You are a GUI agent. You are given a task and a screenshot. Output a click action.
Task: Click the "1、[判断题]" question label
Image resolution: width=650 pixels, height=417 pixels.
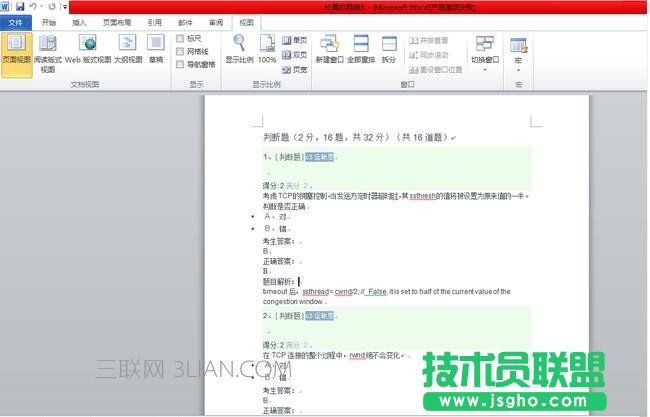[x=284, y=157]
